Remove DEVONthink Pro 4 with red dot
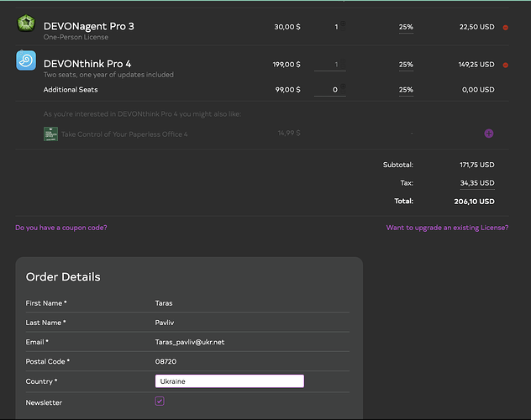Viewport: 531px width, 420px height. 506,65
